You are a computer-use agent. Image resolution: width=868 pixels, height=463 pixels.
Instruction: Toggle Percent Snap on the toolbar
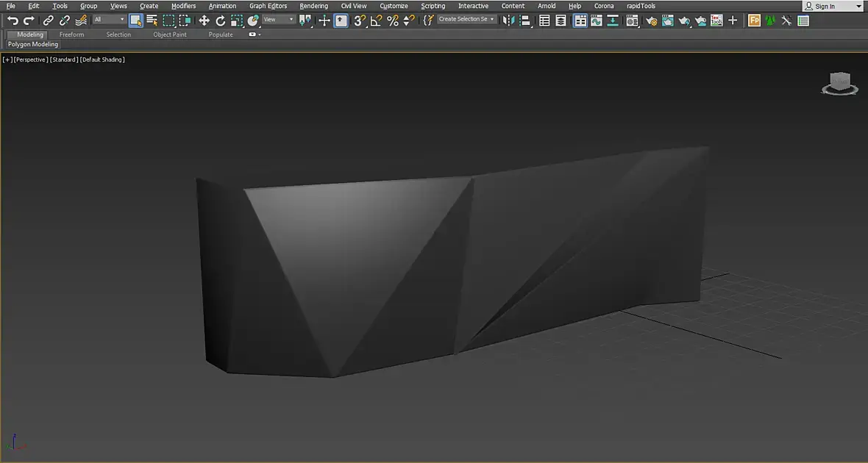click(x=393, y=21)
